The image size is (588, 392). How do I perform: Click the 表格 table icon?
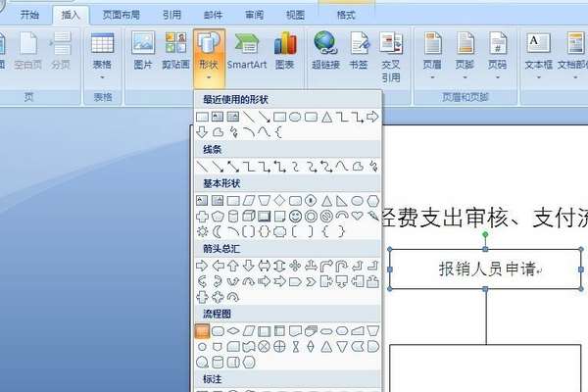point(102,43)
